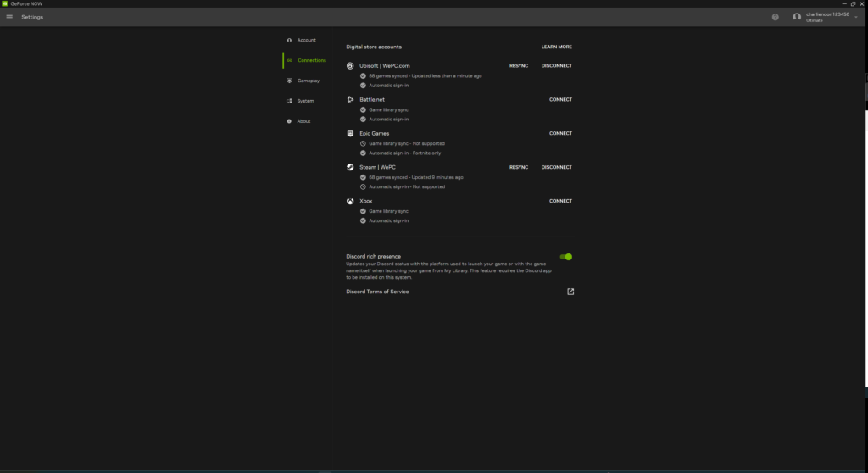Open the Account settings tab
Viewport: 868px width, 473px height.
click(x=306, y=40)
